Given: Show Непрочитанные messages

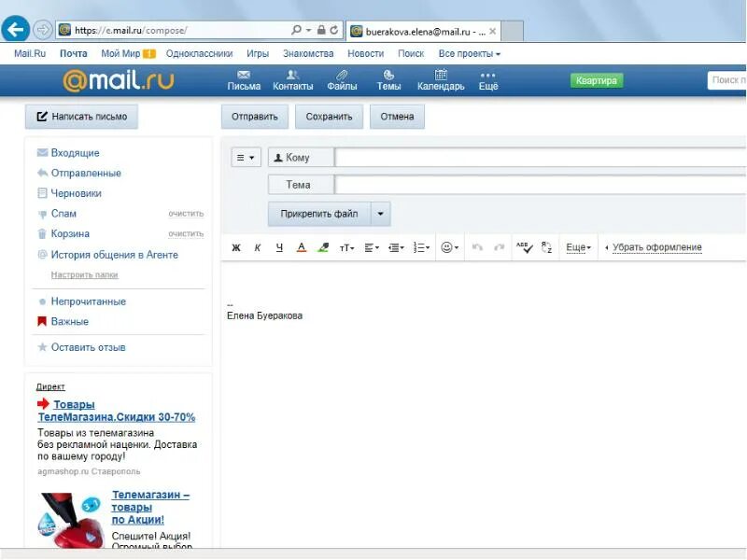Looking at the screenshot, I should 88,301.
